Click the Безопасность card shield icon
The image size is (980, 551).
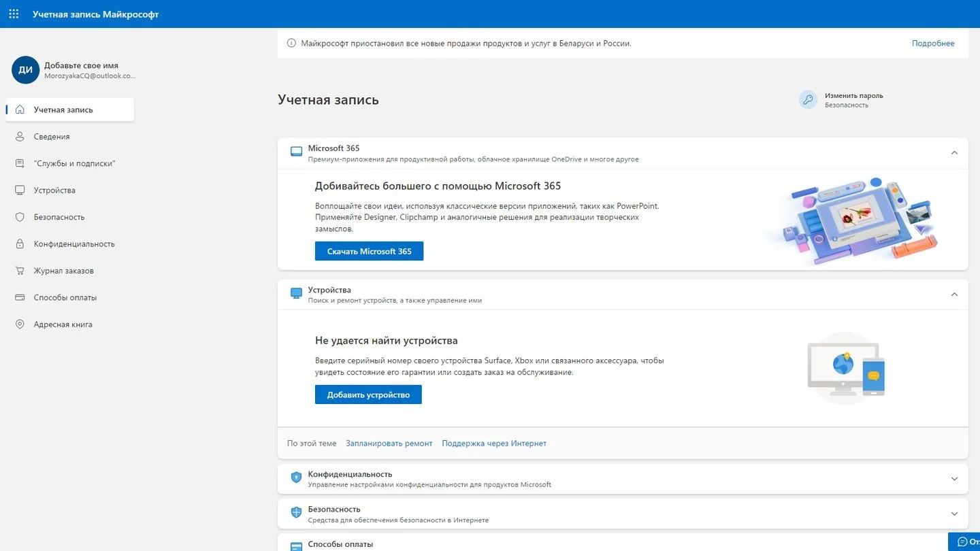click(296, 512)
